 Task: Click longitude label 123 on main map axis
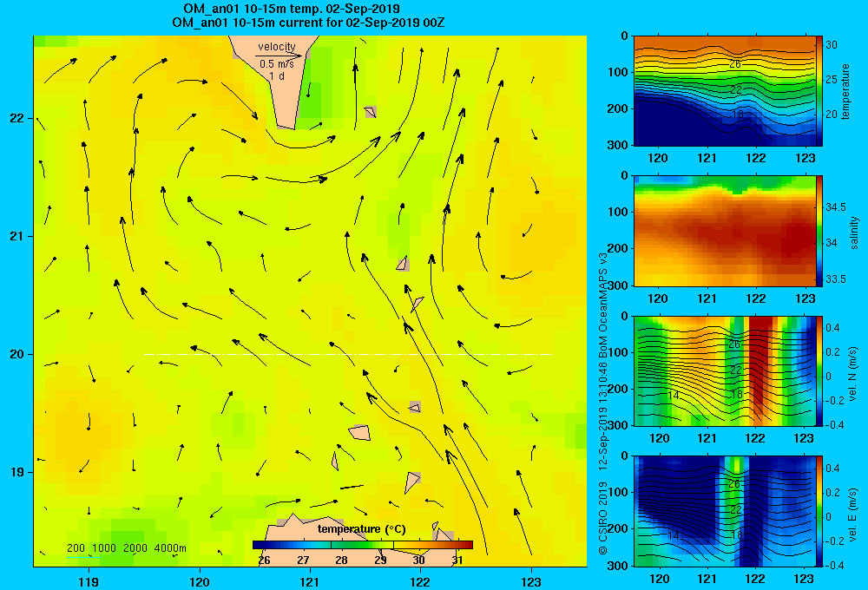(x=531, y=582)
